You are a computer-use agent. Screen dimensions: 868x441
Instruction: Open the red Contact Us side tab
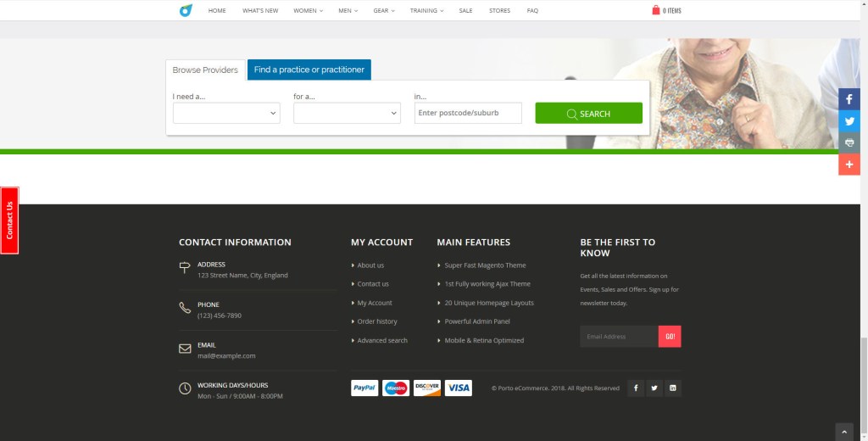pos(9,220)
